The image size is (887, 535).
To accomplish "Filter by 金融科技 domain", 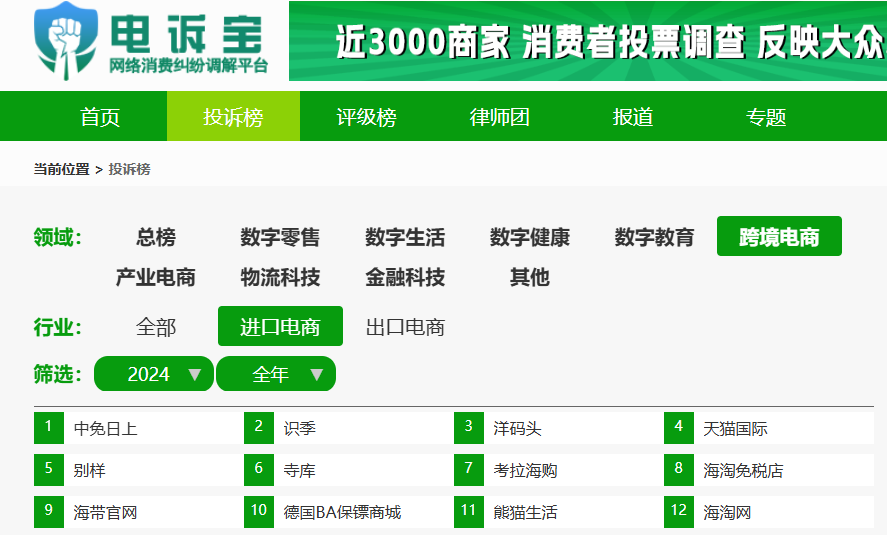I will [405, 278].
